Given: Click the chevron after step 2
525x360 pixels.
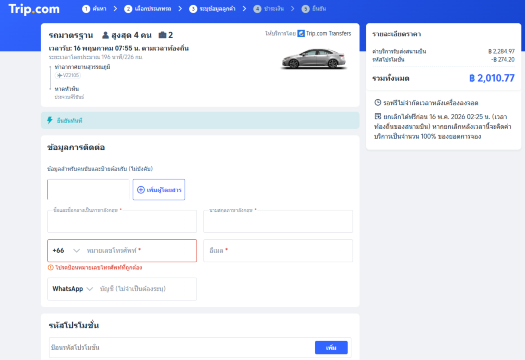Looking at the screenshot, I should click(x=180, y=9).
